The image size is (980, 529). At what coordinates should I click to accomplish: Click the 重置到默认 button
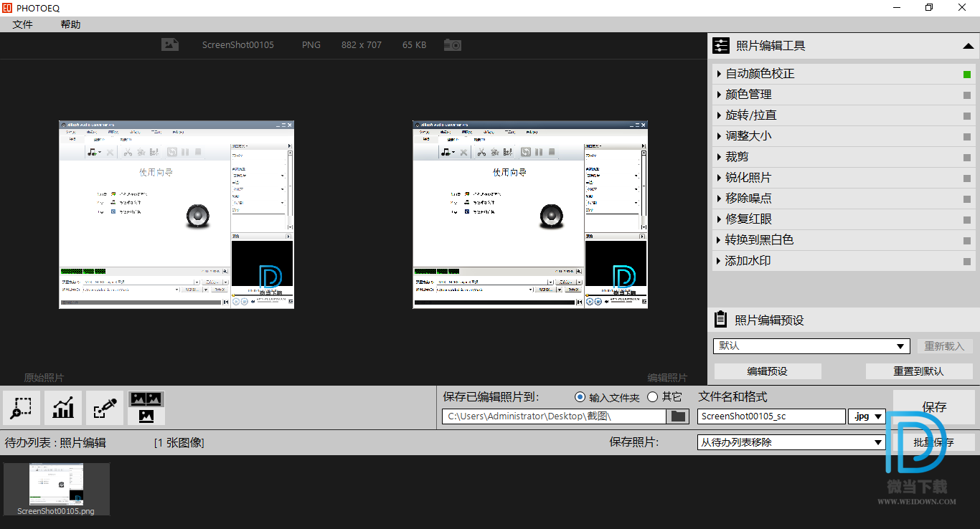point(919,371)
